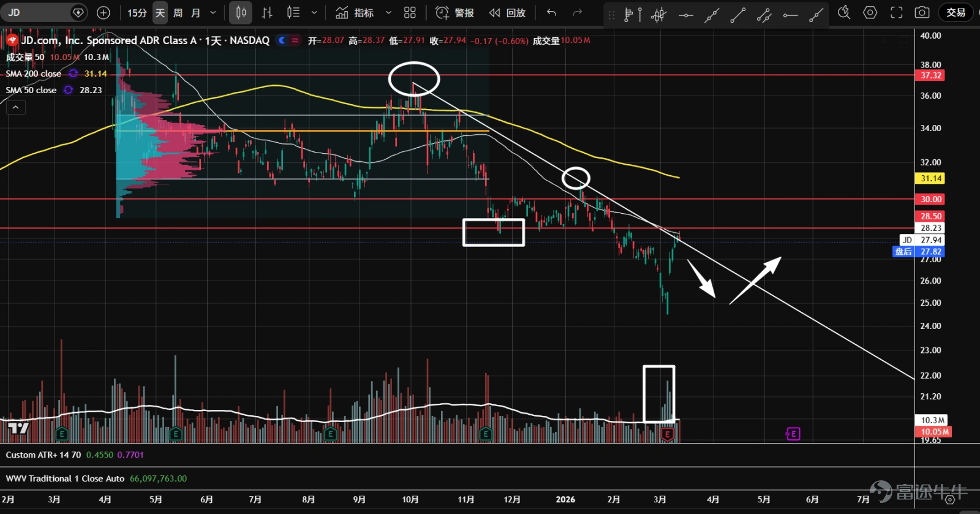Screen dimensions: 980x514
Task: Select the WWV Traditional 1 Close Auto legend
Action: click(65, 478)
